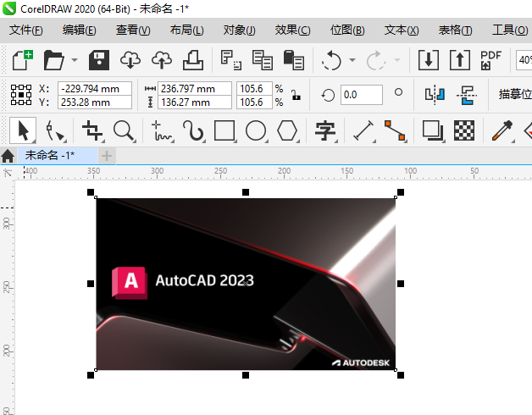
Task: Open the 文件(F) menu
Action: (25, 30)
